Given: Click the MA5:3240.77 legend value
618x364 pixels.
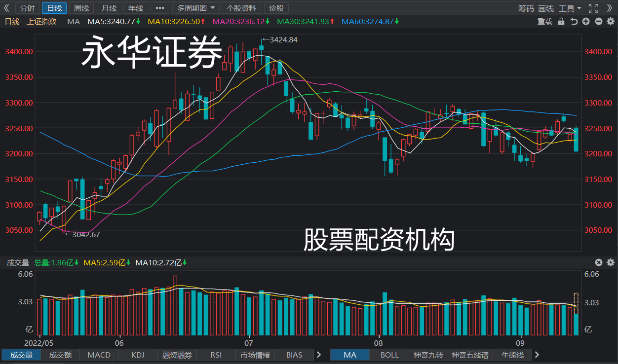Looking at the screenshot, I should pyautogui.click(x=114, y=22).
